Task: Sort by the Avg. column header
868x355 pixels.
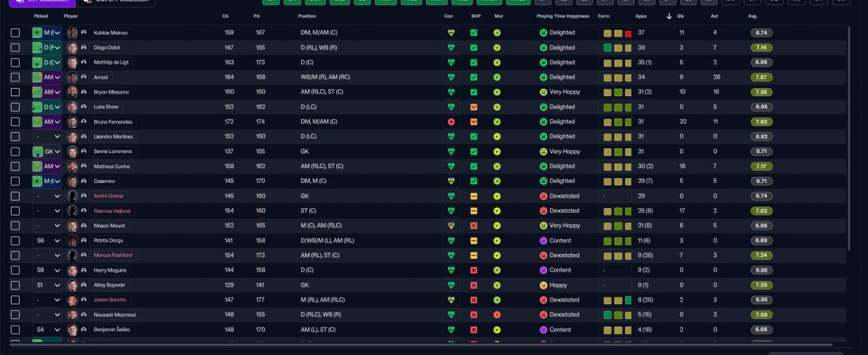Action: [753, 16]
